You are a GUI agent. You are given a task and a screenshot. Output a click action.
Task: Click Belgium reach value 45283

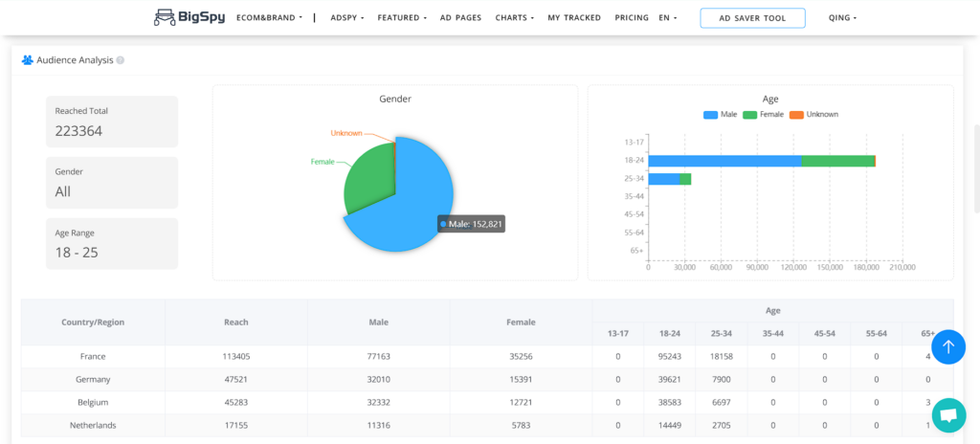236,402
